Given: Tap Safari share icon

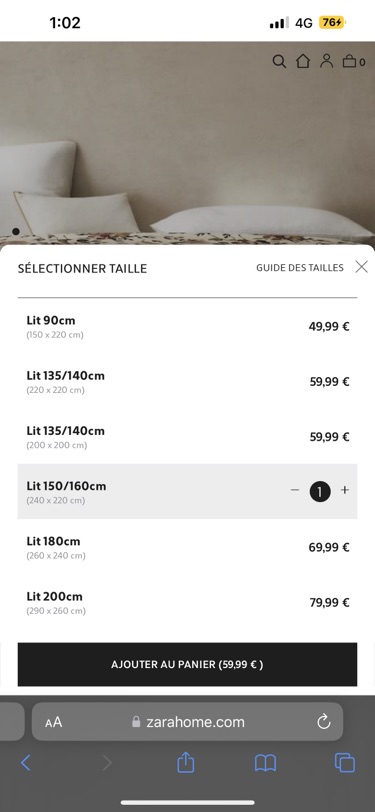Looking at the screenshot, I should tap(185, 762).
